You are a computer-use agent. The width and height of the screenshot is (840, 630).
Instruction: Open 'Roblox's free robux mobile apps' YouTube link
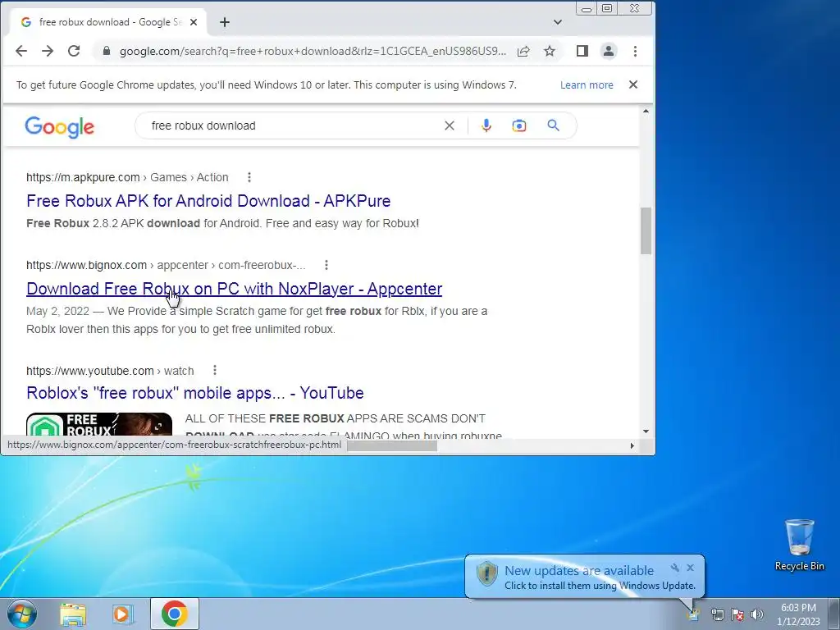[195, 393]
